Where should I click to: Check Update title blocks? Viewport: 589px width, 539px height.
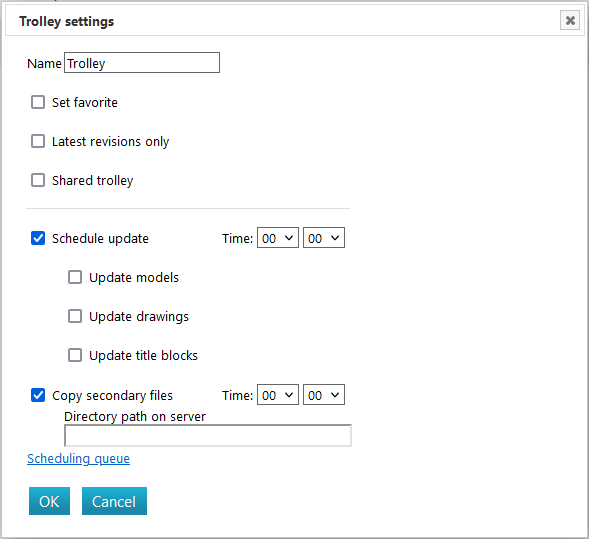75,355
